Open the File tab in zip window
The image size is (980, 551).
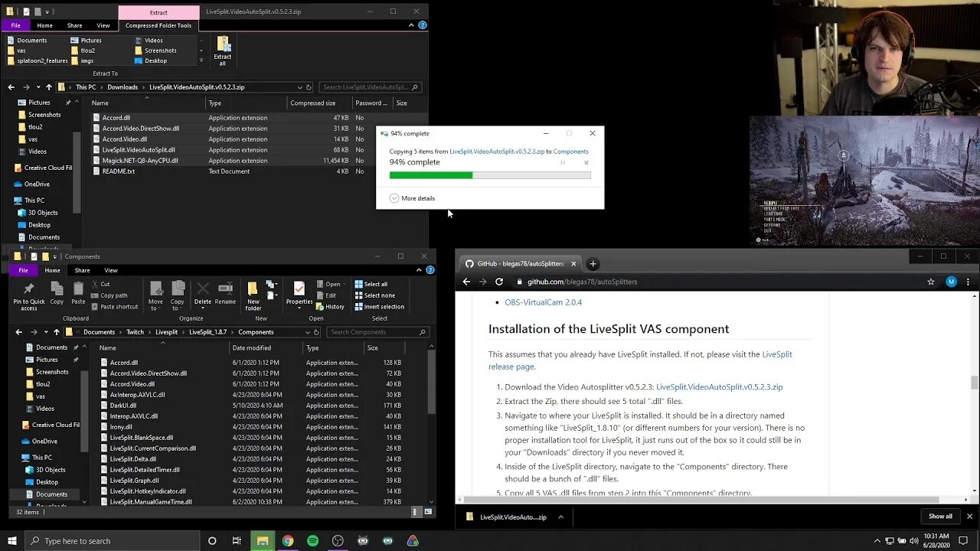click(x=16, y=25)
